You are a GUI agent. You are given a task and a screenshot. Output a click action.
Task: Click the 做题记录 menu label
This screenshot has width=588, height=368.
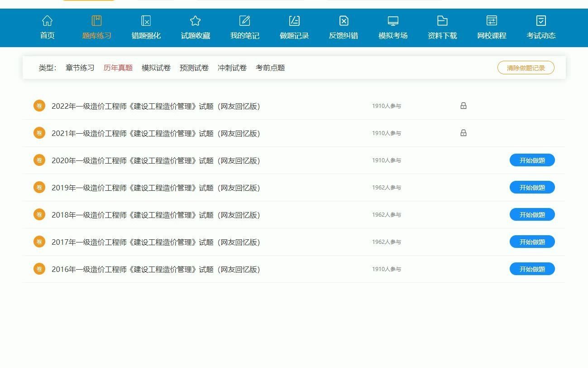(x=294, y=35)
